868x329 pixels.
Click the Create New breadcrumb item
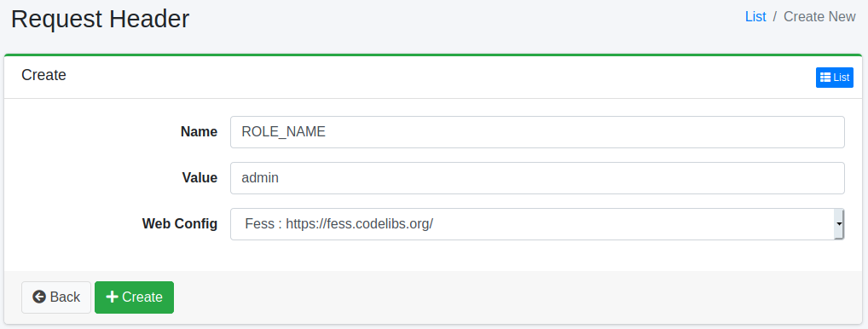pos(819,16)
